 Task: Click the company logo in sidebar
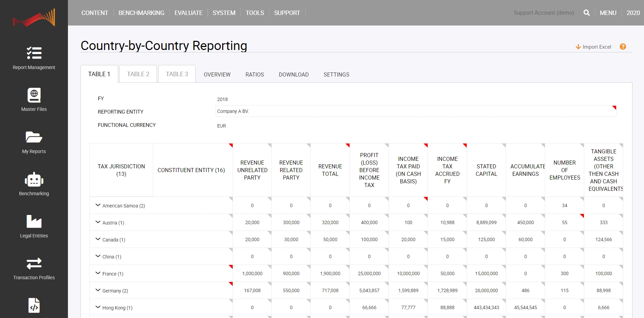coord(34,18)
